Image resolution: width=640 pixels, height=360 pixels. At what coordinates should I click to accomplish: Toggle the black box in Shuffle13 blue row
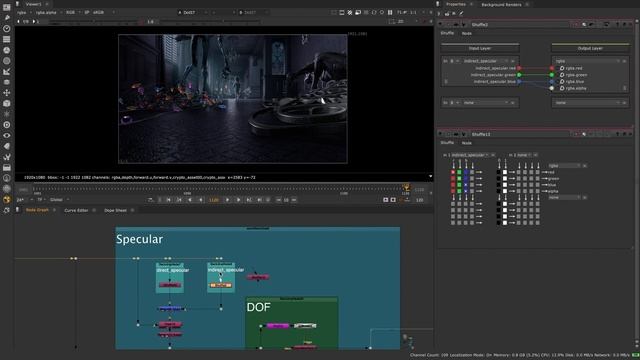pos(498,185)
